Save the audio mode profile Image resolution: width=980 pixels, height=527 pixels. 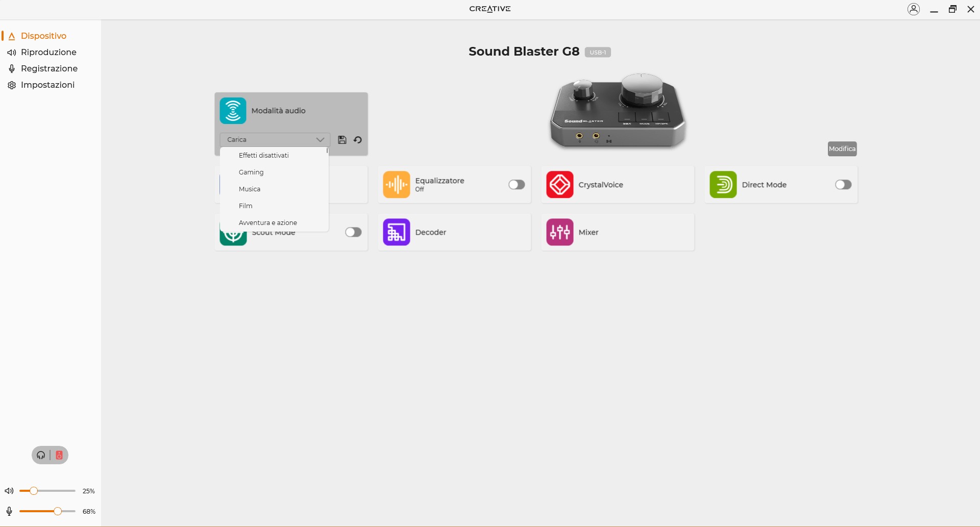[x=342, y=140]
